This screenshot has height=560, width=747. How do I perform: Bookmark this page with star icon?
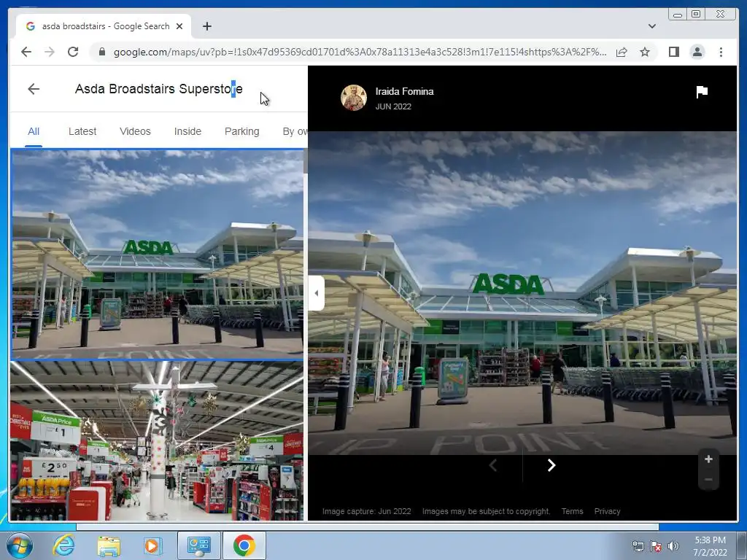point(645,52)
